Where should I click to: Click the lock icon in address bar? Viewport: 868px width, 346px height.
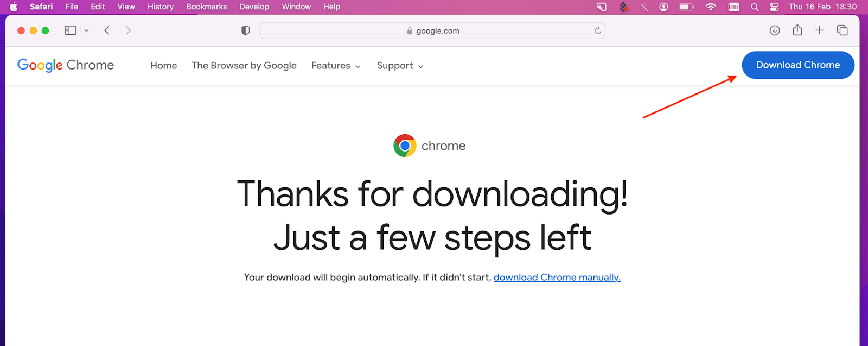pos(410,31)
